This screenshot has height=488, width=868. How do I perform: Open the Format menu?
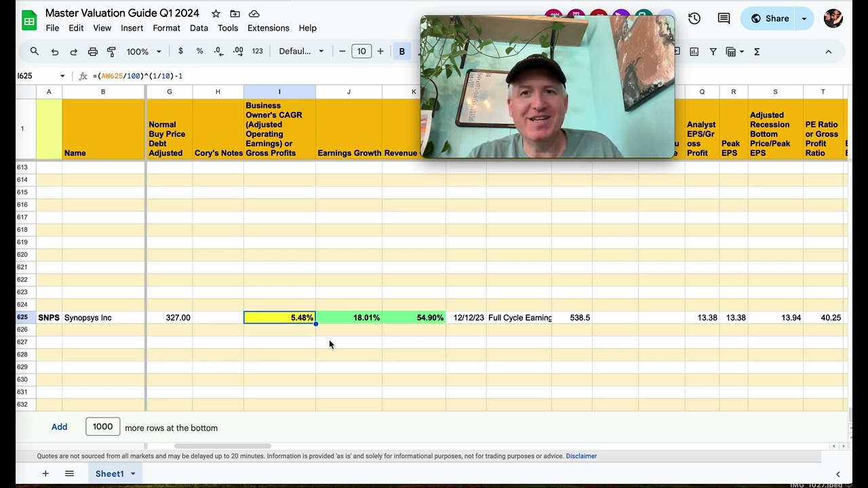[x=166, y=28]
